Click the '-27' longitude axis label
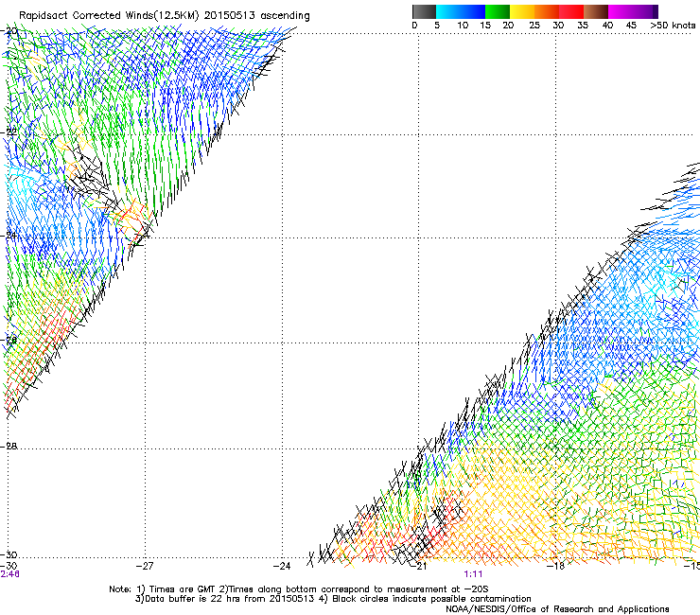 click(145, 567)
